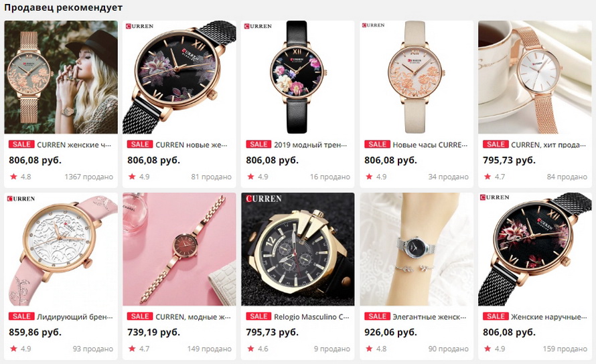596x364 pixels.
Task: Click the bracelet watch on pink background
Action: click(179, 250)
